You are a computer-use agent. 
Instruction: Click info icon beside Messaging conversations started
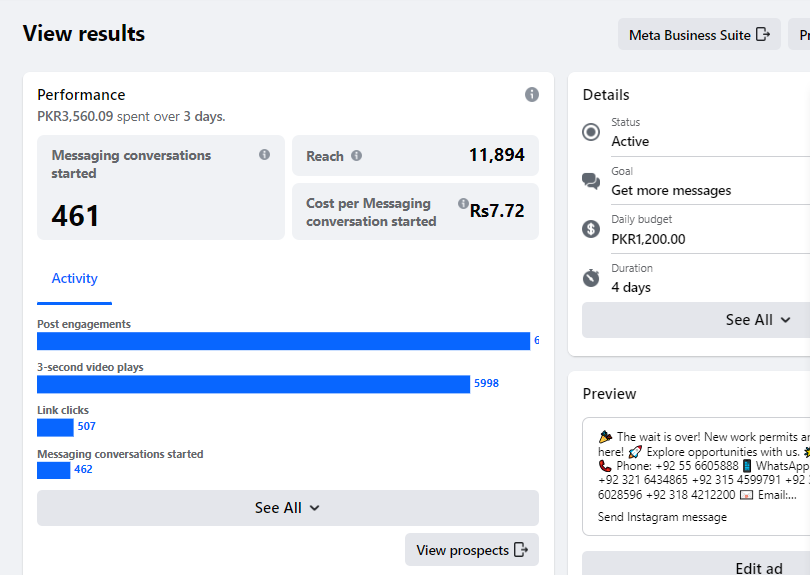point(264,155)
